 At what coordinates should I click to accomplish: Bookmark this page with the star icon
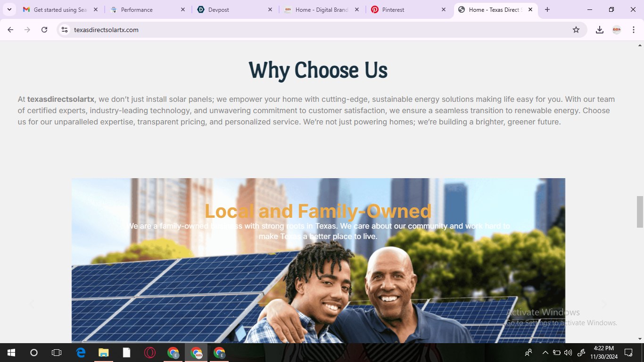(576, 30)
